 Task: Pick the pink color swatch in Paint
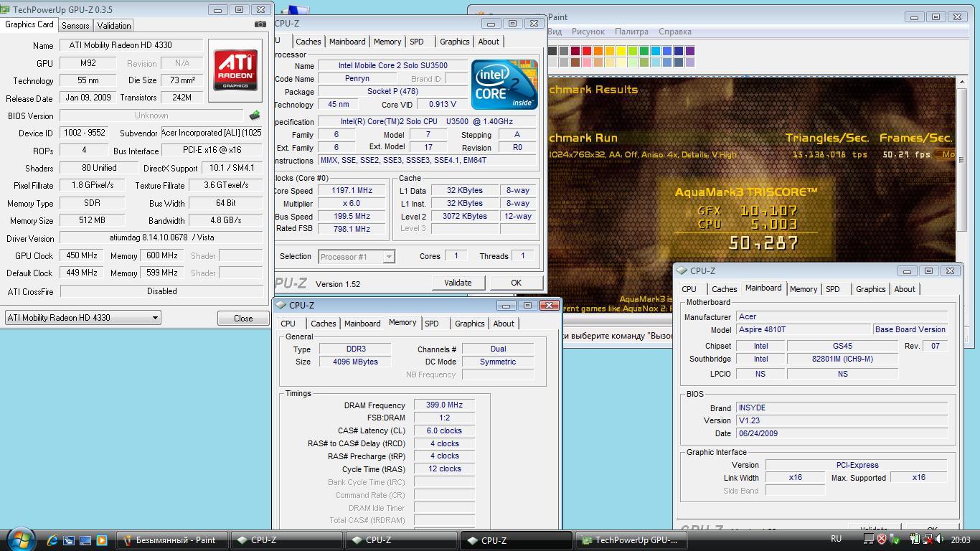587,62
